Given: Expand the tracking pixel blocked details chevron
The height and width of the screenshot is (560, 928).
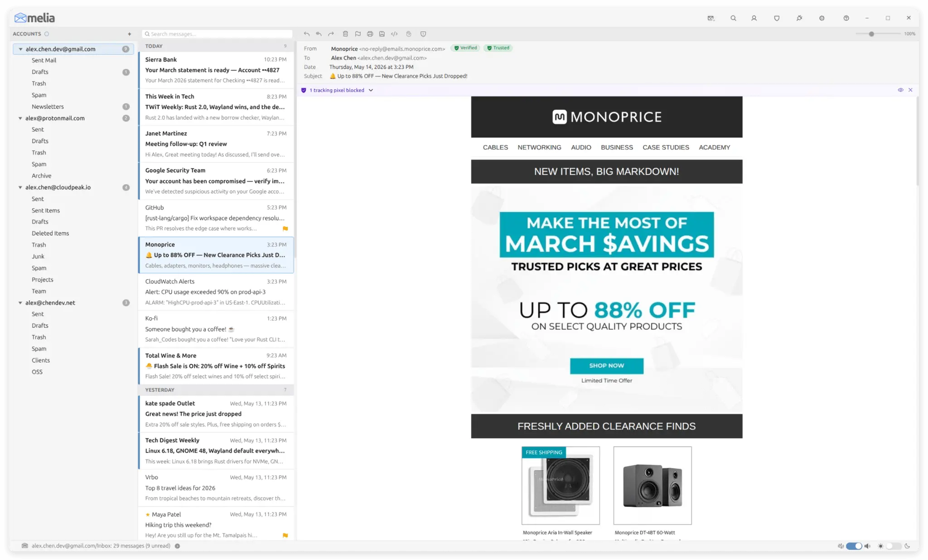Looking at the screenshot, I should pyautogui.click(x=371, y=91).
